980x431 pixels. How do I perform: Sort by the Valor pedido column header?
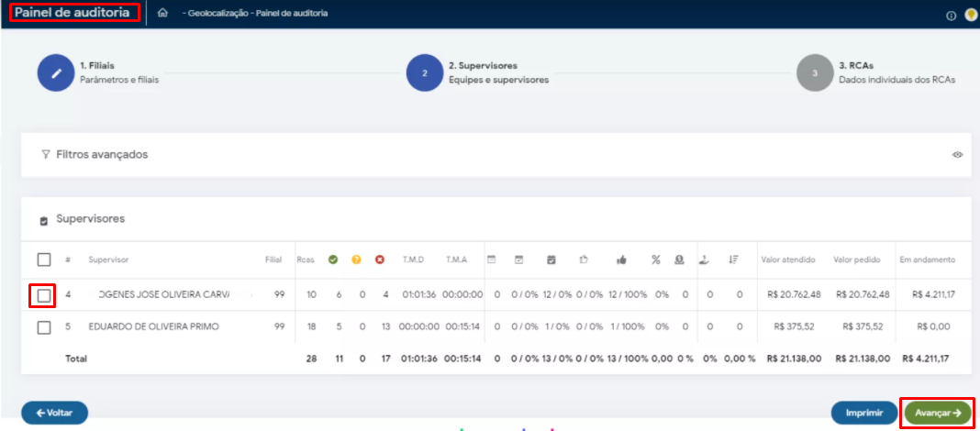(857, 260)
